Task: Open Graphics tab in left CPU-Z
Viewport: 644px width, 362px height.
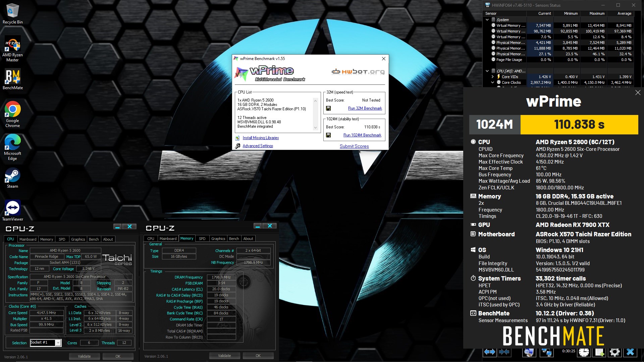Action: (78, 239)
